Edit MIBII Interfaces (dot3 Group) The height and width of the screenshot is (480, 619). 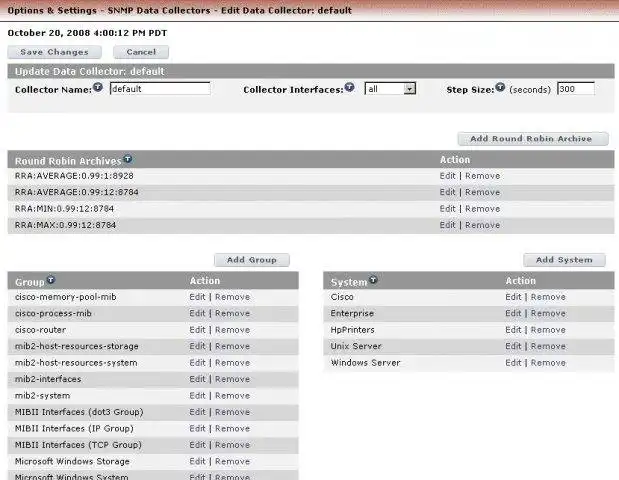pyautogui.click(x=197, y=412)
